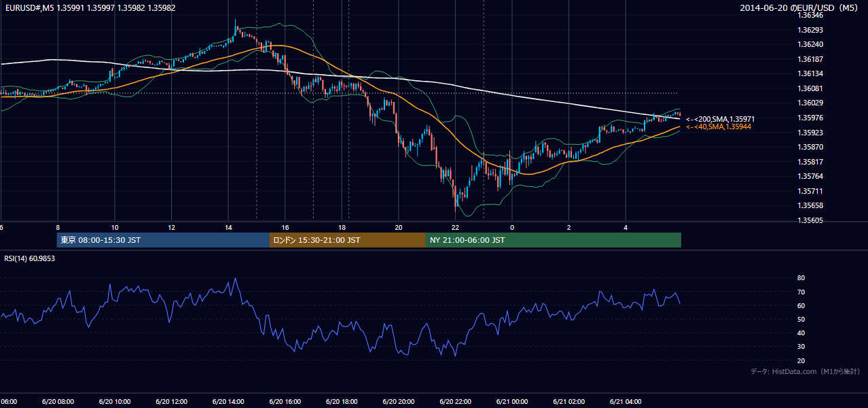This screenshot has height=408, width=868.
Task: Click the 6/21 00:00 date label
Action: pos(512,401)
